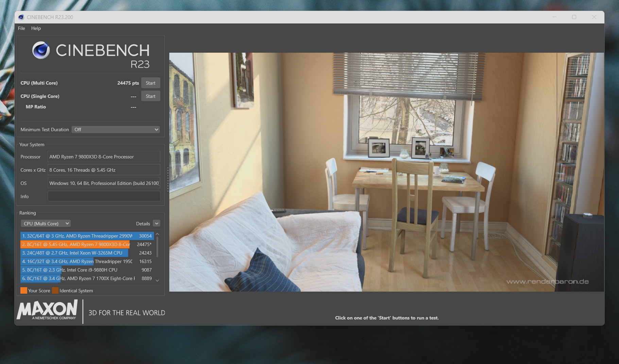Viewport: 619px width, 364px height.
Task: Select the Ryzen 7 9800X3D ranking row
Action: pyautogui.click(x=87, y=244)
